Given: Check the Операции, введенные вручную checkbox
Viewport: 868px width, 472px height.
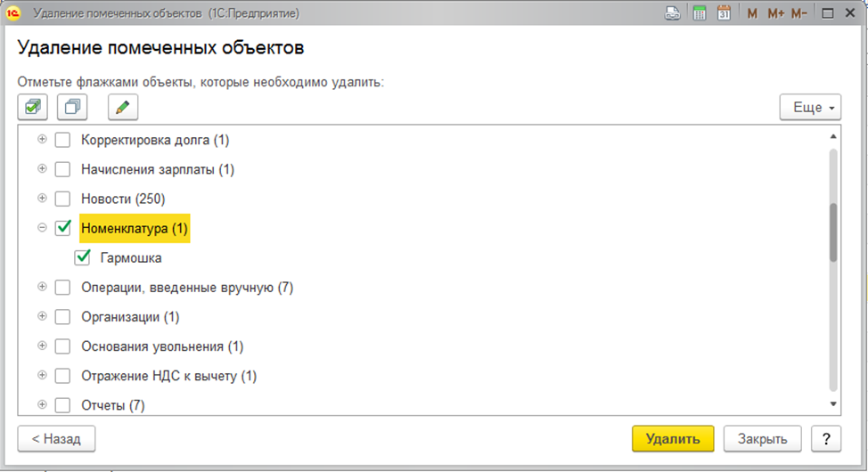Looking at the screenshot, I should (x=63, y=287).
